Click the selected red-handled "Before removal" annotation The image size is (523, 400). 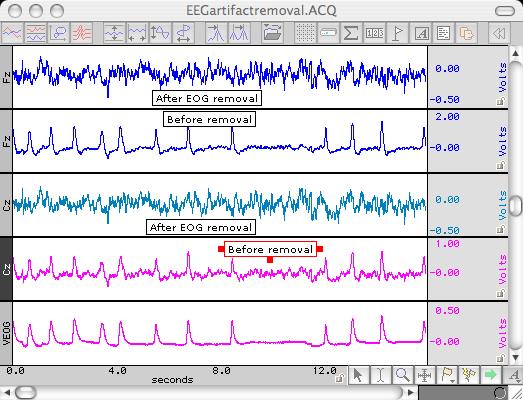coord(271,250)
